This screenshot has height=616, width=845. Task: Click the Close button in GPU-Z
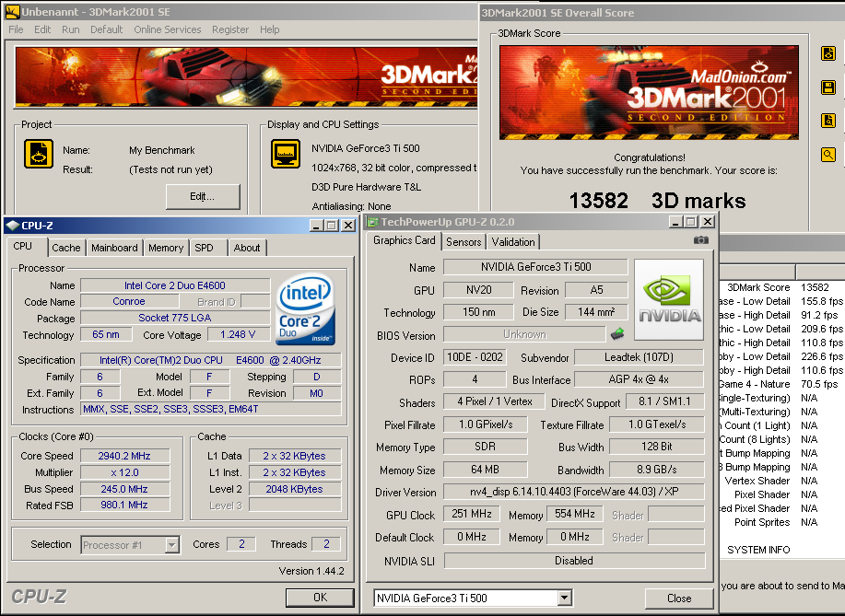click(x=679, y=599)
